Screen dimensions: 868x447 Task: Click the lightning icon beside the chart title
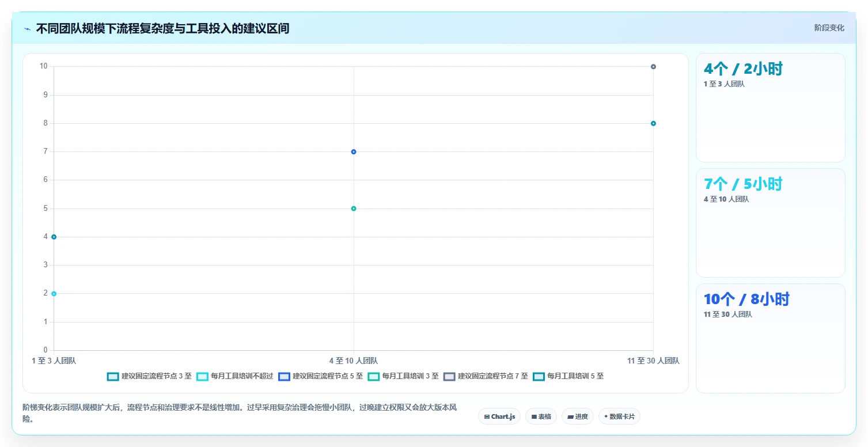27,29
